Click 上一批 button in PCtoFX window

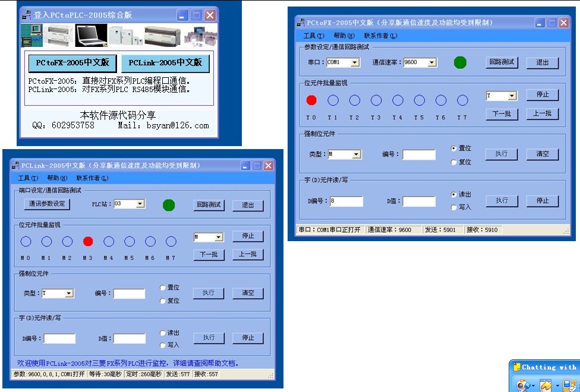543,113
